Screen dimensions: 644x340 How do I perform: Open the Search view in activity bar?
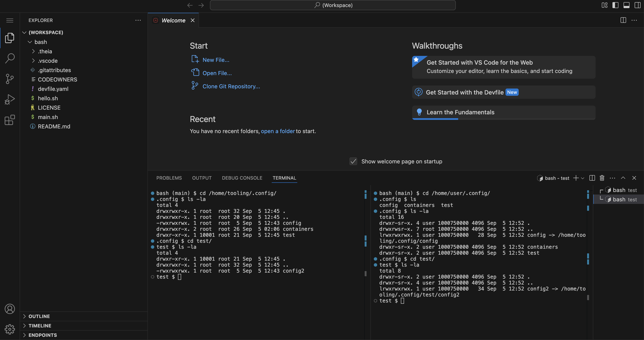[x=10, y=58]
